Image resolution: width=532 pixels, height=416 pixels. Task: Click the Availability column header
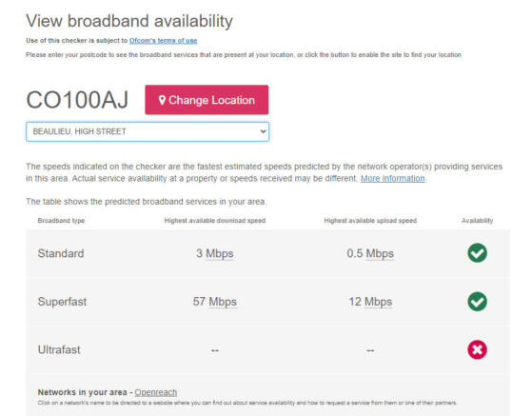click(x=477, y=221)
